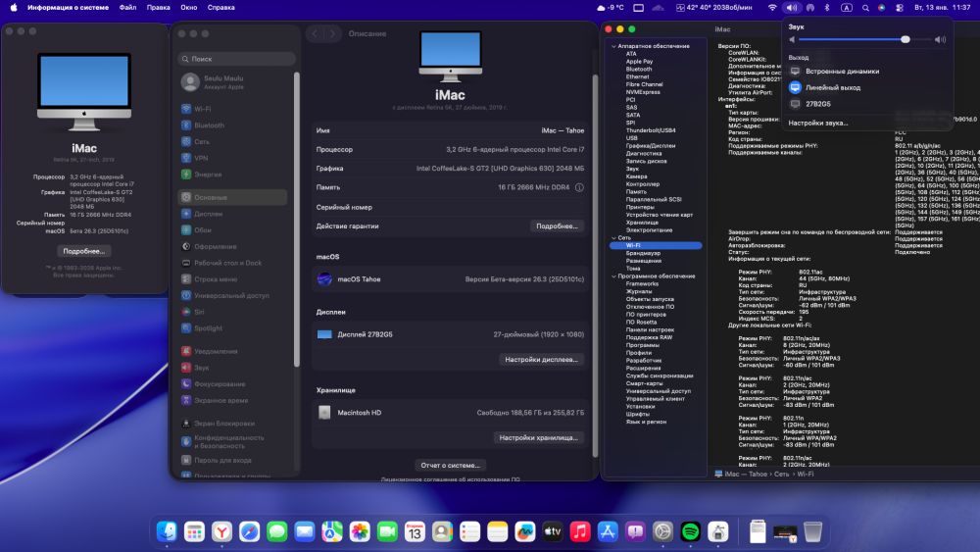Click the Поиск field in System Settings
This screenshot has width=980, height=552.
[237, 59]
